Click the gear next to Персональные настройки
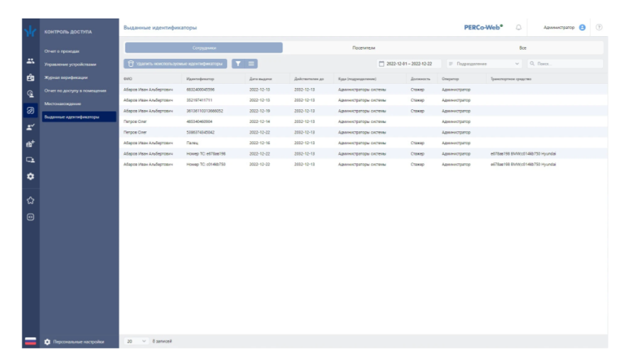The width and height of the screenshot is (628, 364). click(48, 342)
